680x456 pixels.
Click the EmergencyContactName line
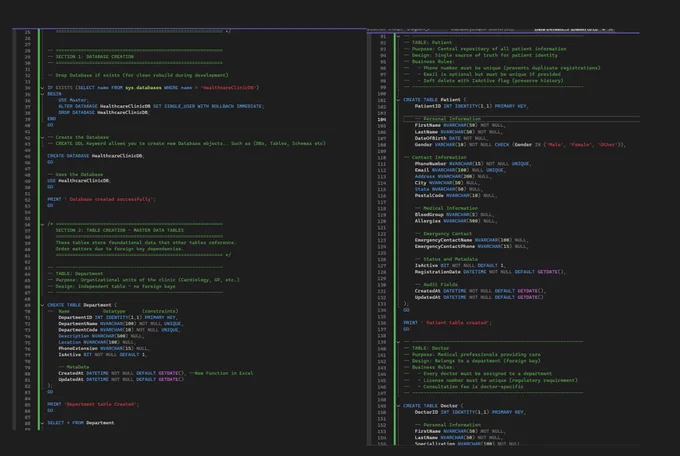point(471,240)
